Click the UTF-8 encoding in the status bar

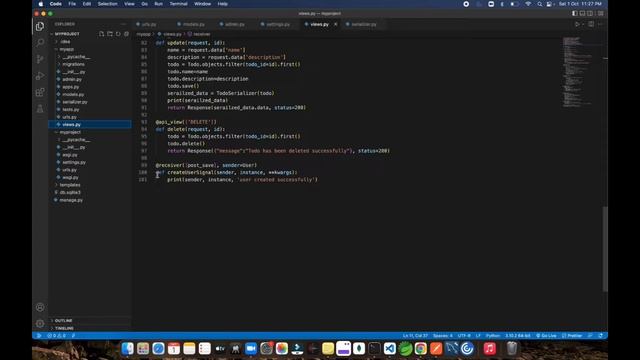coord(464,336)
